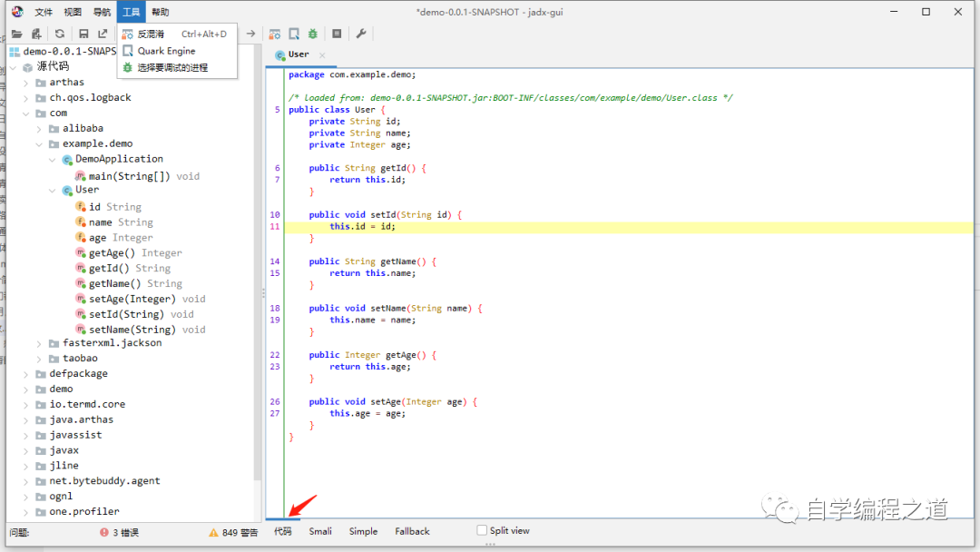
Task: Click the yellow warning triangle icon
Action: coord(214,533)
